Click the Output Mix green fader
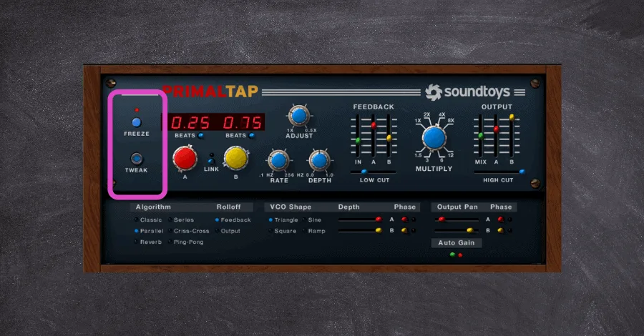The width and height of the screenshot is (644, 336). pos(481,136)
